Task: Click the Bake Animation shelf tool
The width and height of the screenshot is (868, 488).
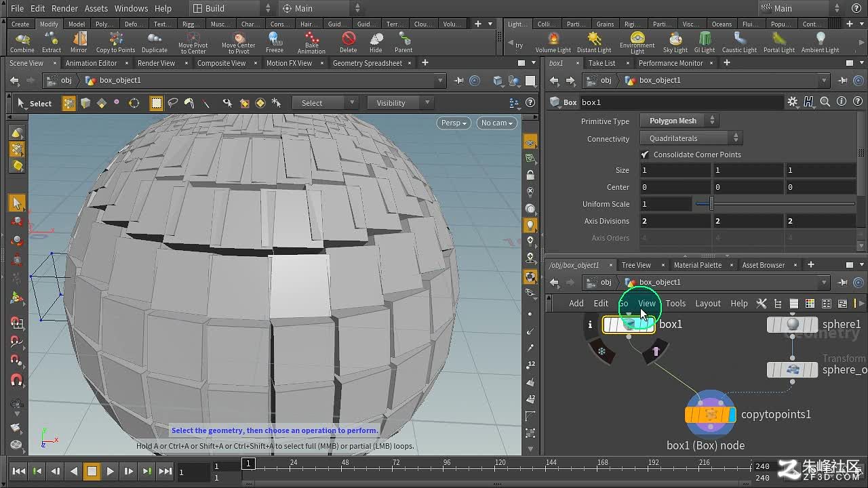Action: pos(311,43)
